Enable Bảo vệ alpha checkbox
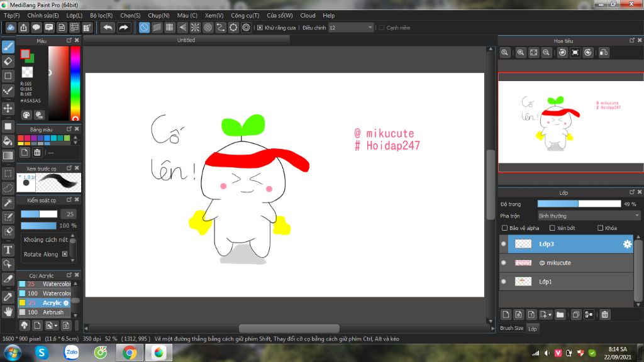 tap(504, 228)
